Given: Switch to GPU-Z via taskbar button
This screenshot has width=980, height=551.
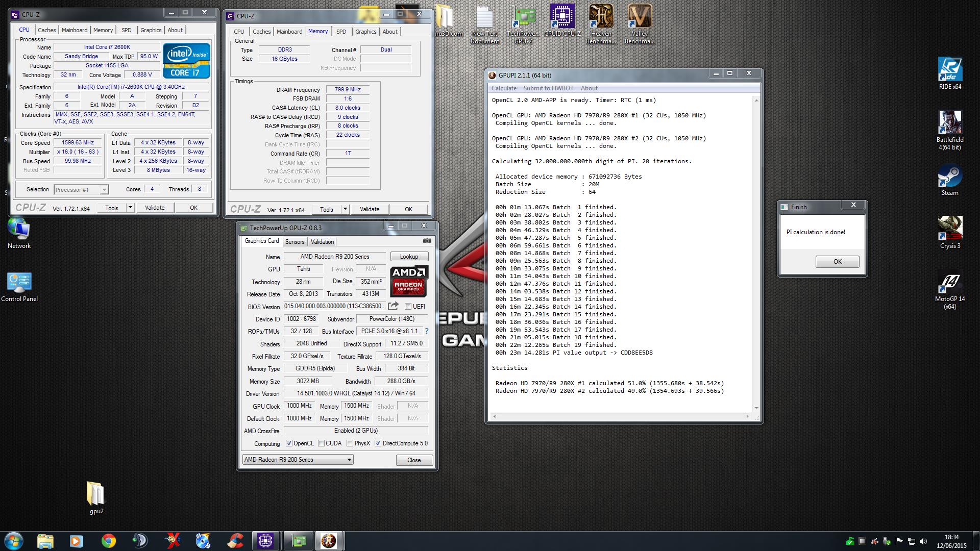Looking at the screenshot, I should coord(298,541).
